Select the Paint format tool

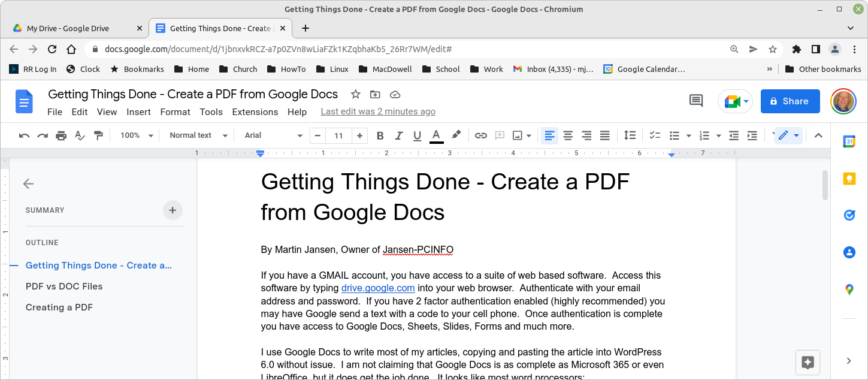click(x=99, y=135)
